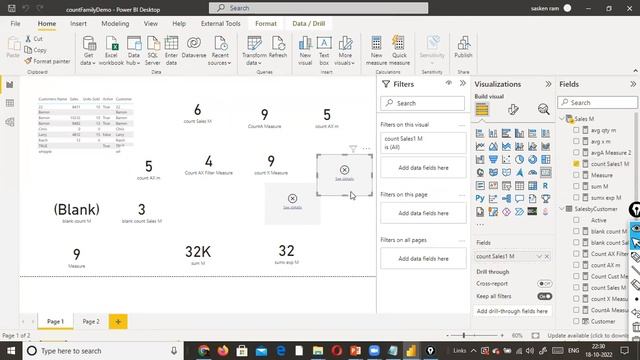640x360 pixels.
Task: Get more visuals via ellipsis
Action: click(480, 224)
